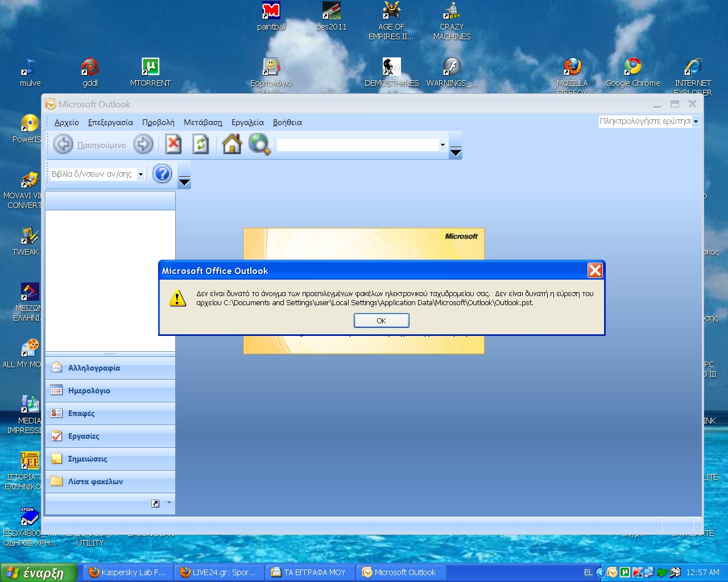
Task: Switch to ΤΑ ΕΓΓΡΑΦΑ ΜΟΥ taskbar button
Action: (310, 572)
